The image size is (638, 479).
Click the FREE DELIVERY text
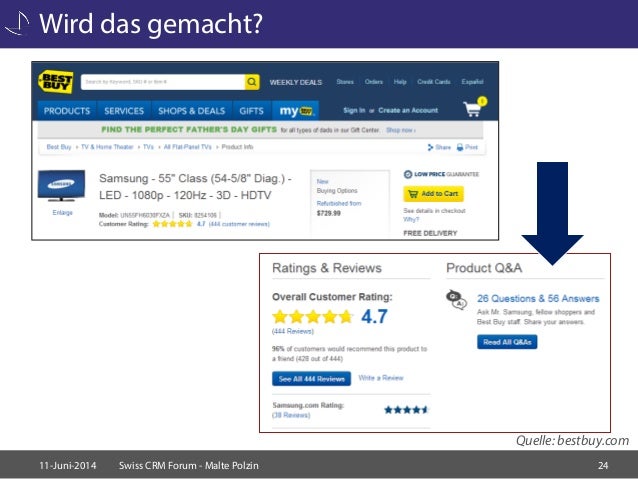(x=430, y=233)
